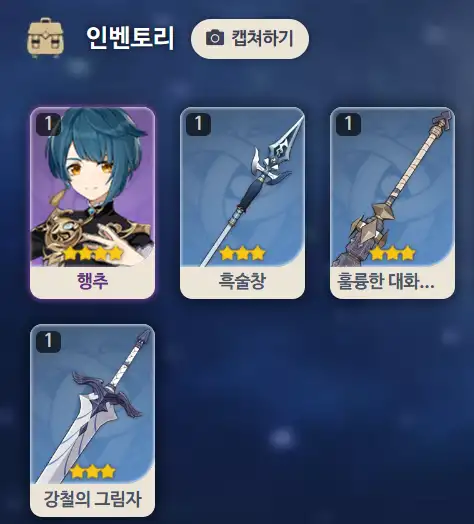The image size is (474, 524).
Task: Click the 캡쳐하기 capture button
Action: (x=250, y=39)
